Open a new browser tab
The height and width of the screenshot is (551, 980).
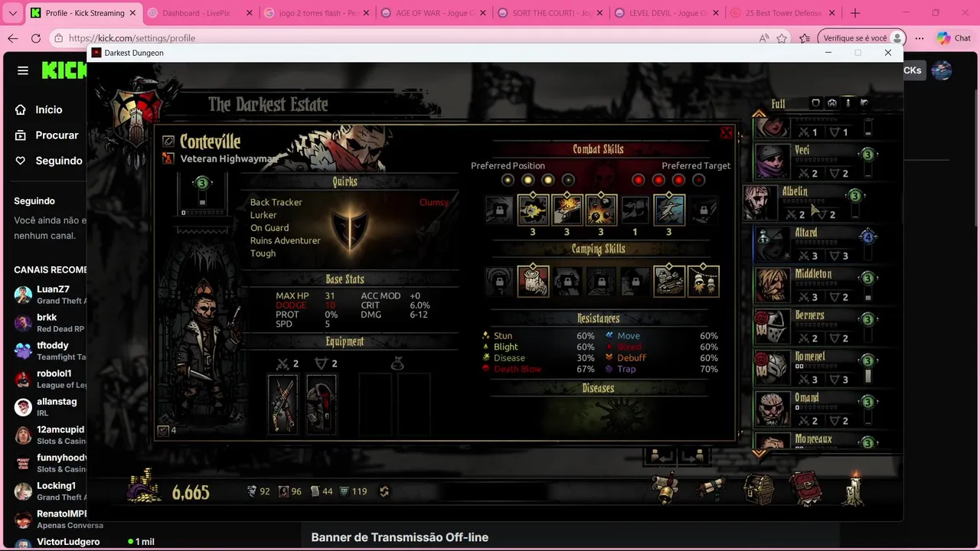click(x=855, y=13)
